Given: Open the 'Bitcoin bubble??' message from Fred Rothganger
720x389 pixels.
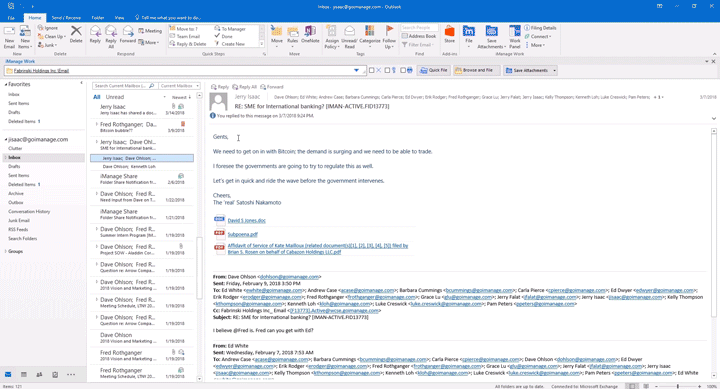Looking at the screenshot, I should pyautogui.click(x=142, y=127).
